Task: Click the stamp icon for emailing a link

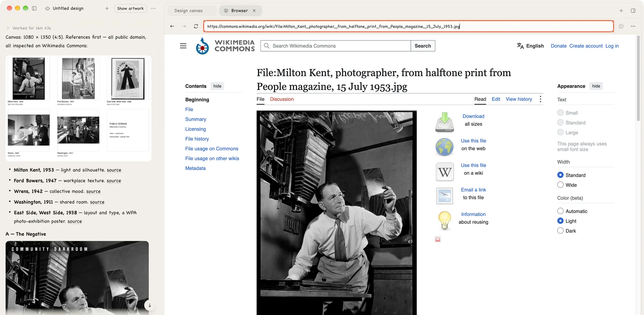Action: [445, 196]
